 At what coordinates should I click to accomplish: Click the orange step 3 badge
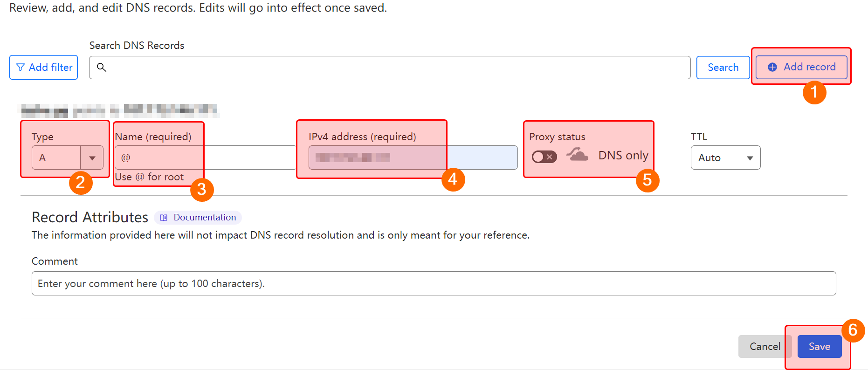(x=202, y=190)
